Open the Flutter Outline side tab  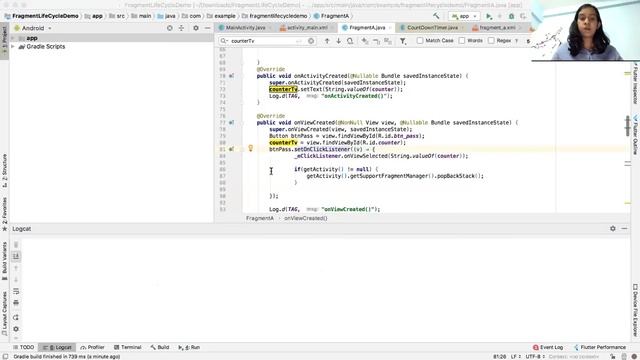(636, 135)
